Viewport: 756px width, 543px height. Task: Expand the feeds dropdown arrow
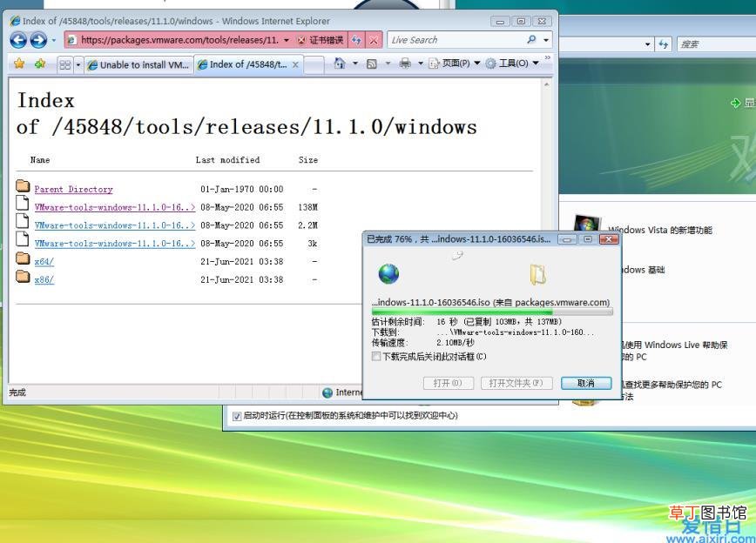click(x=388, y=64)
